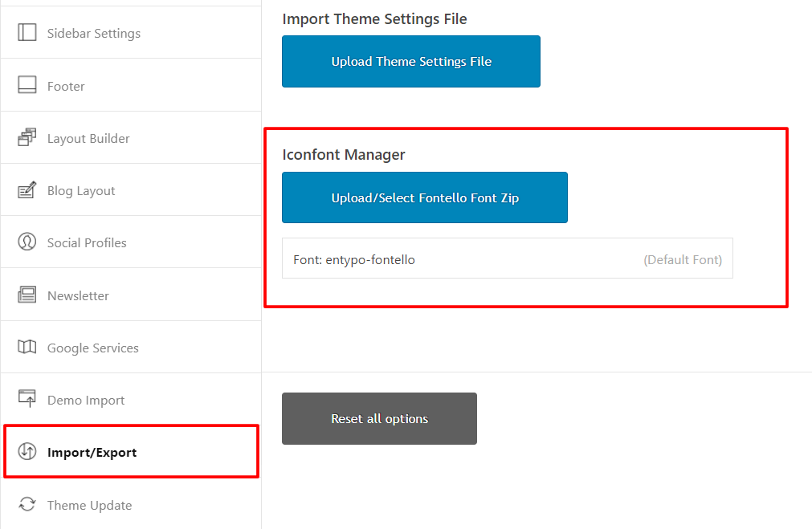Click the Social Profiles person icon

tap(27, 242)
